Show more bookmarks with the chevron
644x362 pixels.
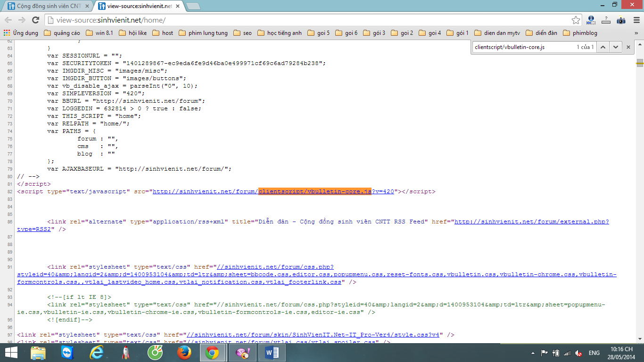637,33
